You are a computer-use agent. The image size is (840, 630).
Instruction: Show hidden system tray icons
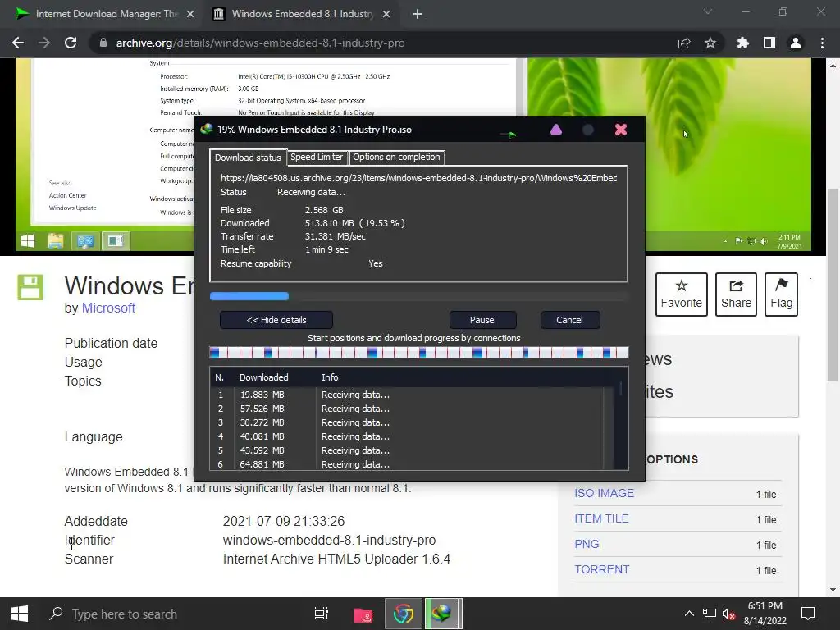coord(689,614)
